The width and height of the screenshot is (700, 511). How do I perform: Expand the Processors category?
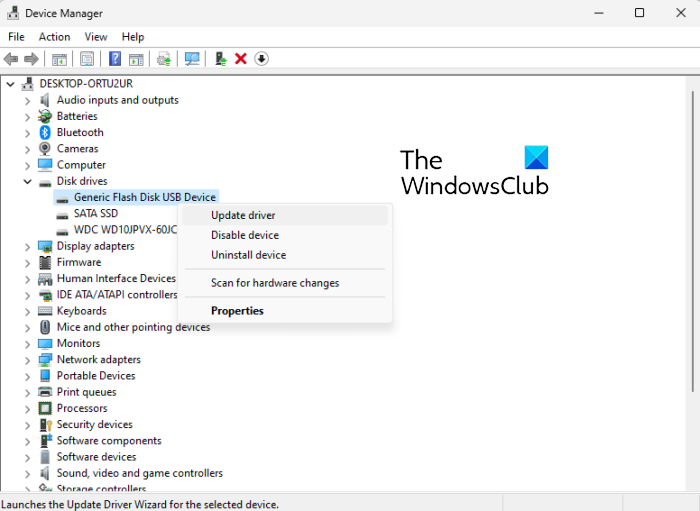click(28, 409)
